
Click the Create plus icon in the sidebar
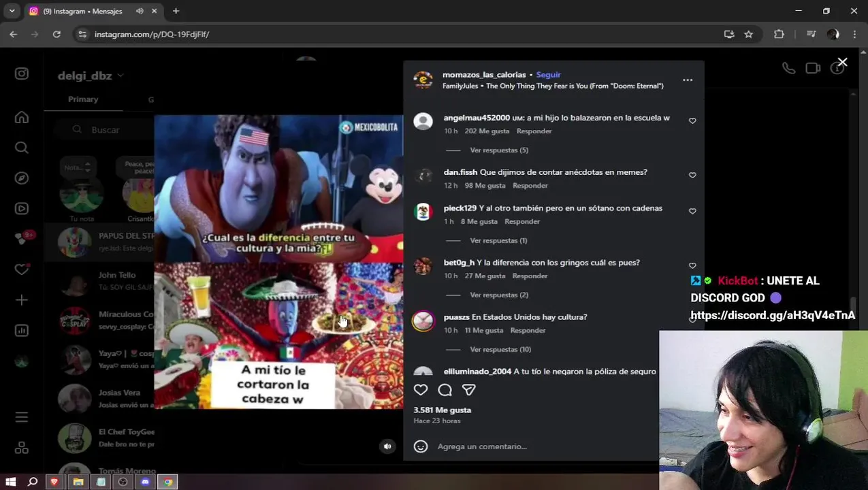(22, 300)
